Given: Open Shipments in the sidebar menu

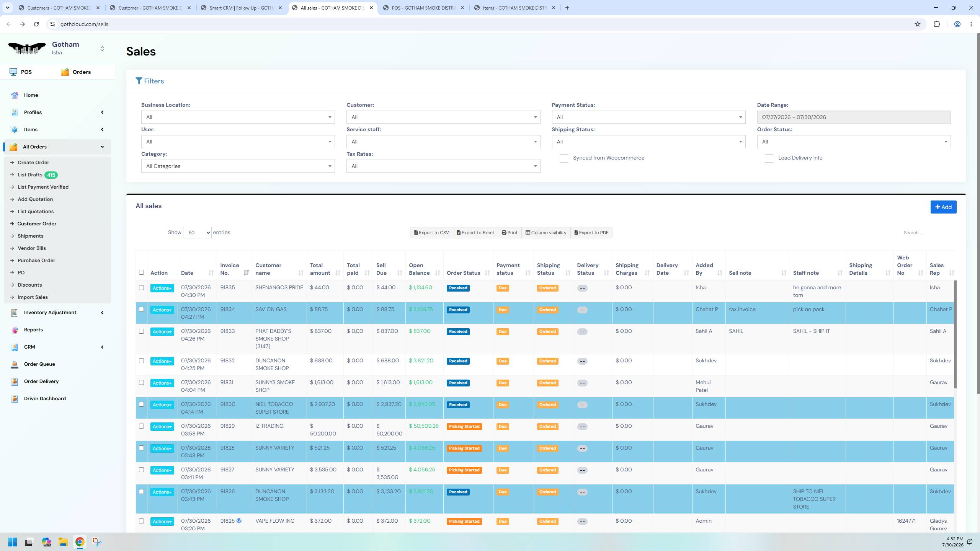Looking at the screenshot, I should tap(30, 236).
